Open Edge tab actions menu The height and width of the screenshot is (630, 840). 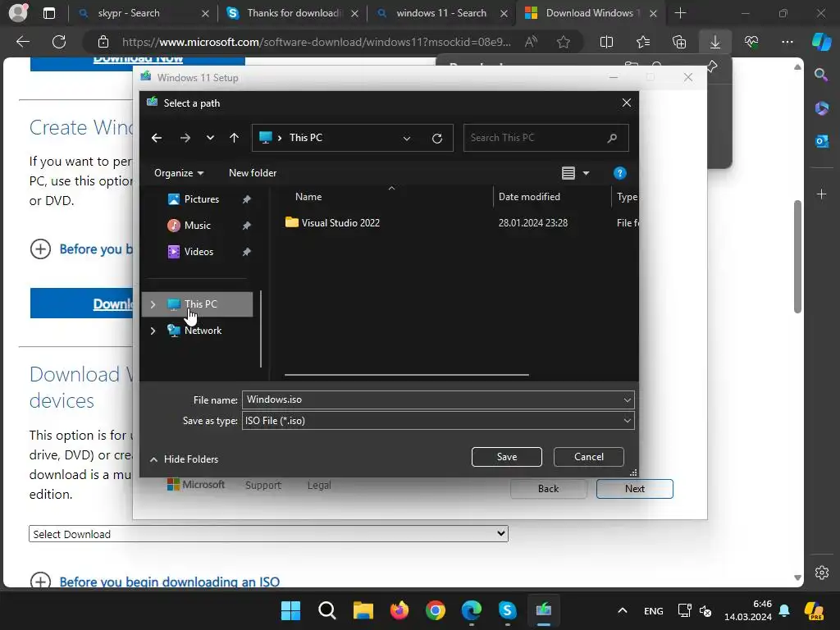48,13
